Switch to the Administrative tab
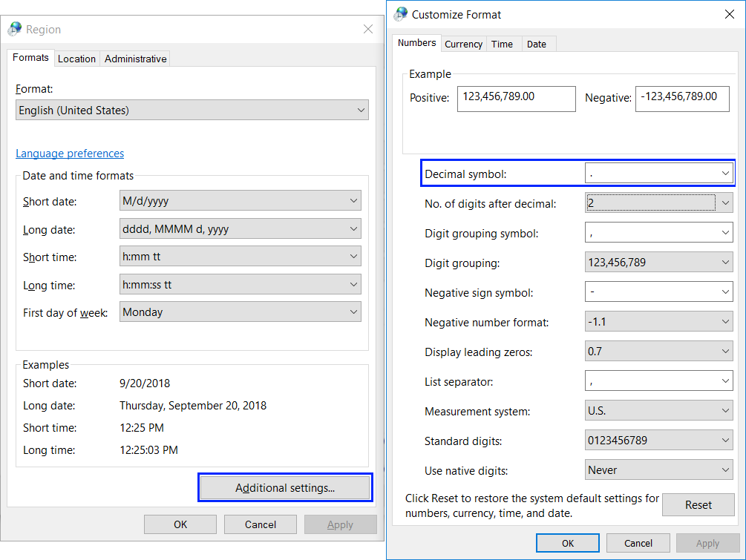This screenshot has width=746, height=560. [135, 59]
